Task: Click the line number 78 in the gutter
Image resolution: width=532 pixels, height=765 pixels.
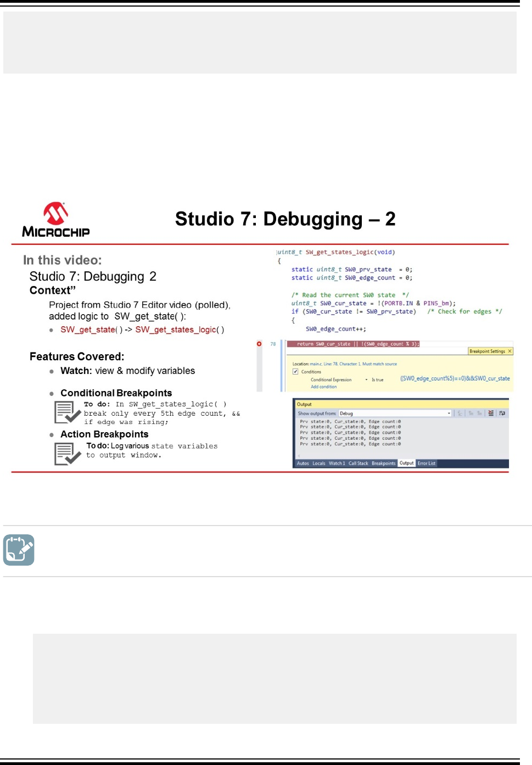Action: [273, 344]
